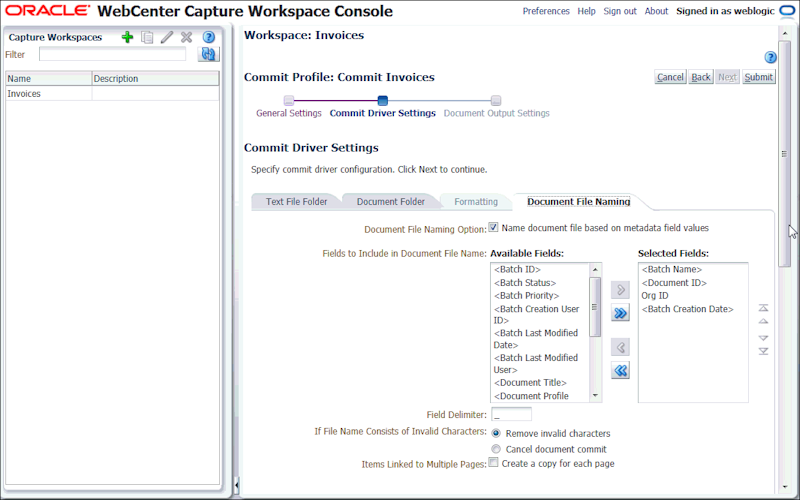Screen dimensions: 800x500
Task: Move all fields to Selected Fields
Action: (x=620, y=313)
